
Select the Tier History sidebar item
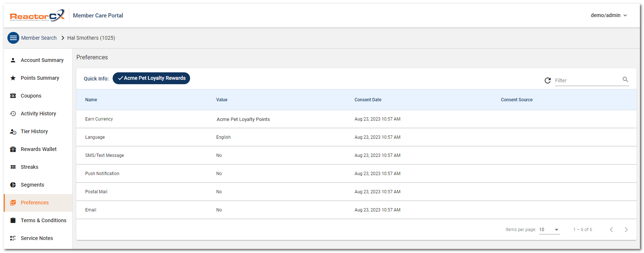[34, 131]
